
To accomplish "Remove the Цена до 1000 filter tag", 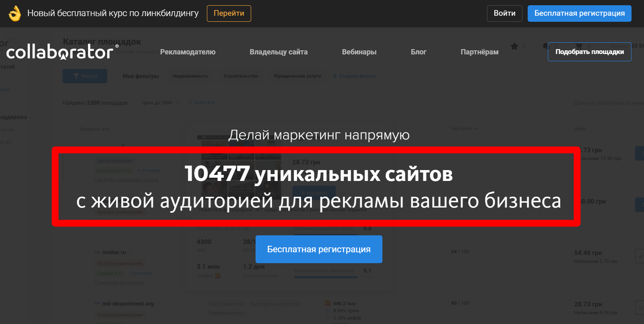I will click(178, 103).
